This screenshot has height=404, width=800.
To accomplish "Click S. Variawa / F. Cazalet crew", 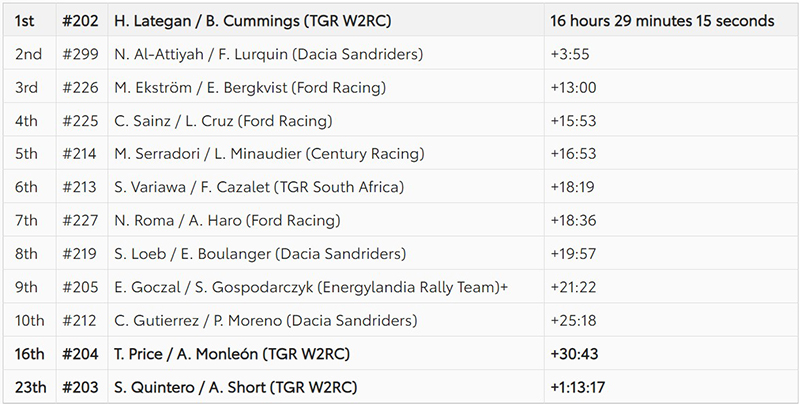I will (x=259, y=187).
